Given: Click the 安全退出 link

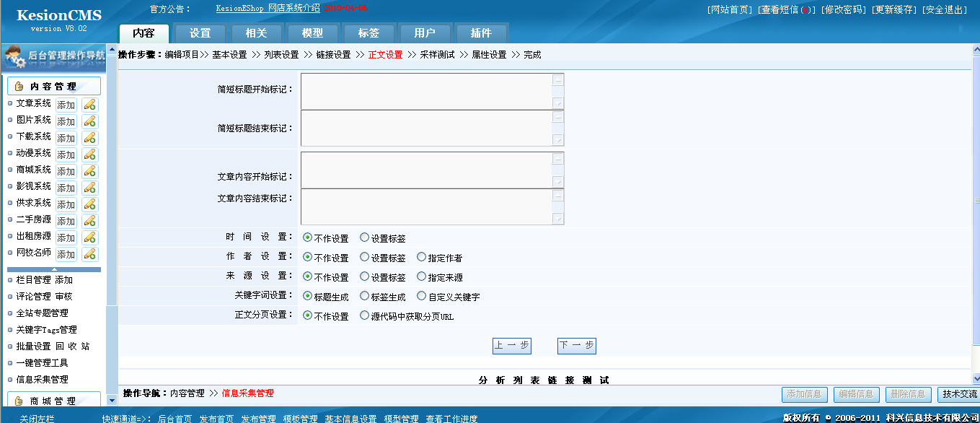Looking at the screenshot, I should click(x=945, y=9).
